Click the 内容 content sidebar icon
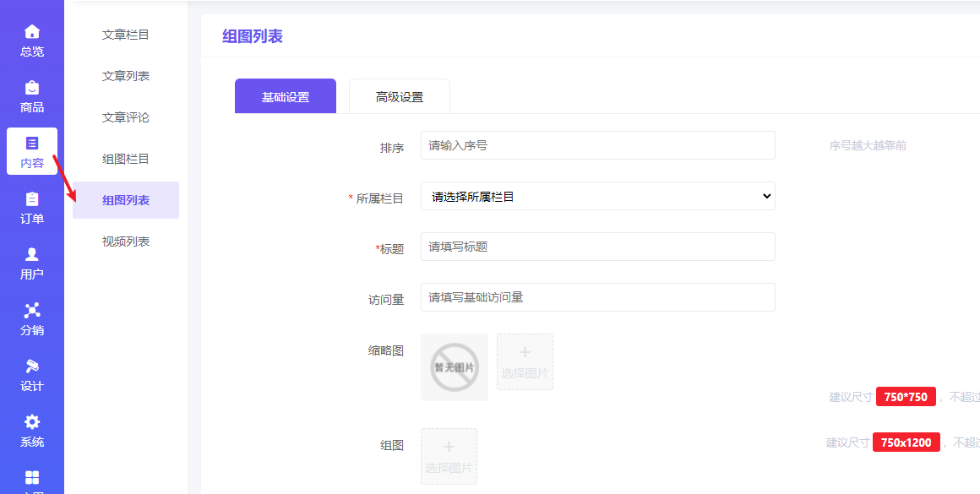980x494 pixels. [31, 150]
